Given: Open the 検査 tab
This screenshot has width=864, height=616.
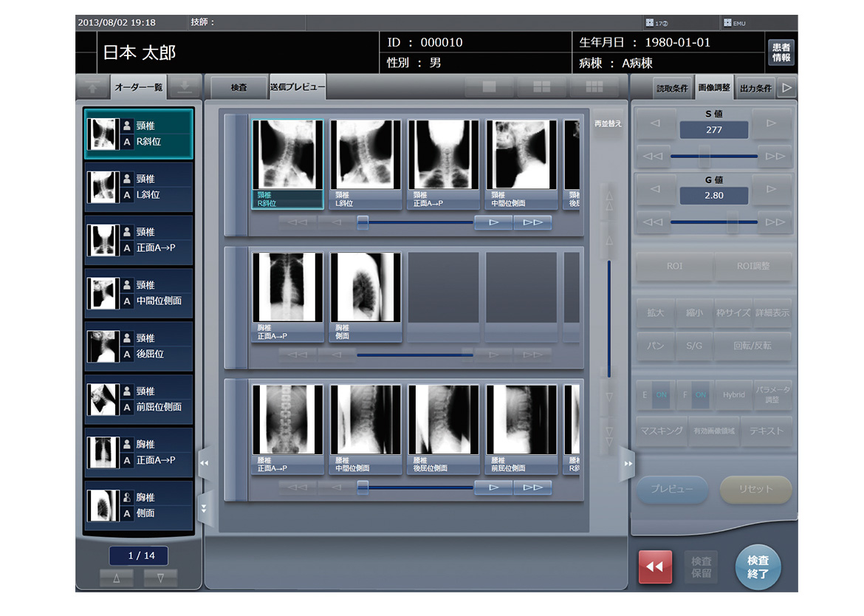Looking at the screenshot, I should click(x=239, y=88).
